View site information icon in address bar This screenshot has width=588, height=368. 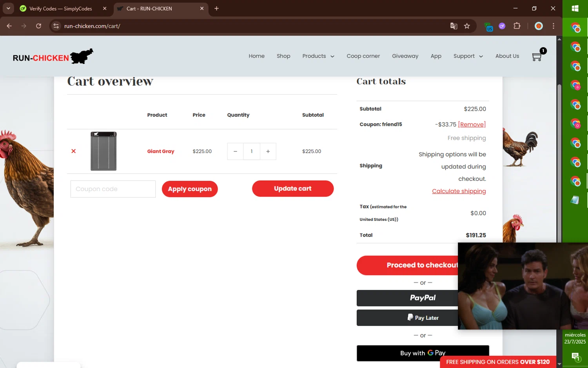tap(56, 26)
